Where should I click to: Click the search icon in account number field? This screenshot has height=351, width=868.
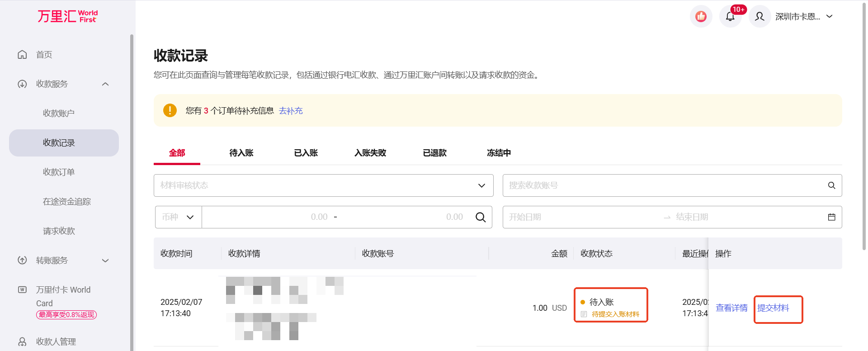[x=831, y=185]
